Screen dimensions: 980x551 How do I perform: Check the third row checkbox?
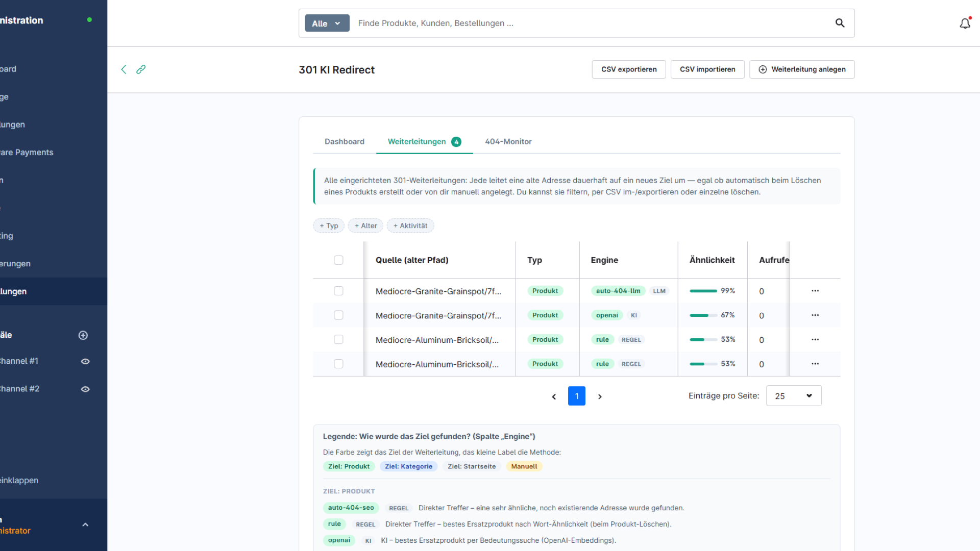[x=338, y=340]
